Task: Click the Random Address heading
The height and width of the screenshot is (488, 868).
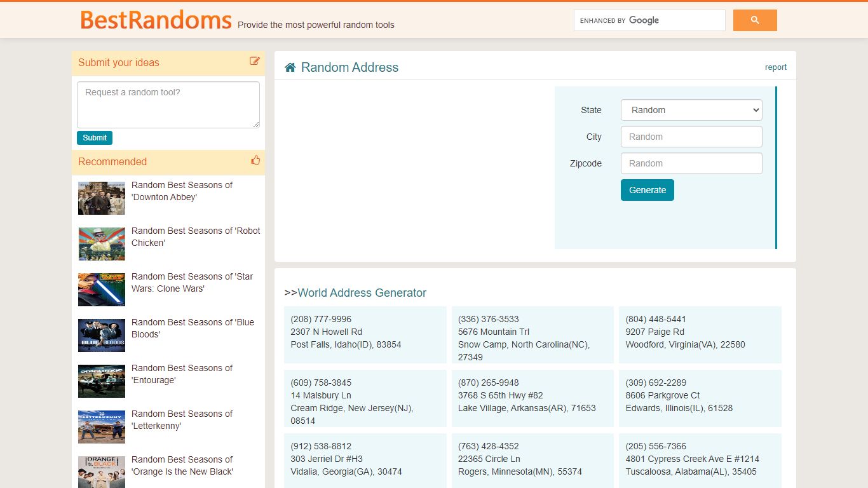Action: pos(349,67)
